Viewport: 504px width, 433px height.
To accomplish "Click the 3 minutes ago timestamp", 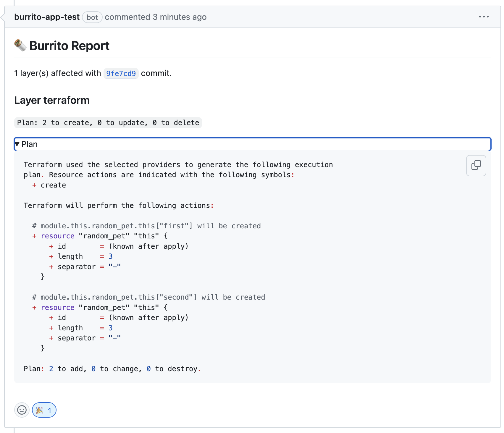I will (x=179, y=17).
